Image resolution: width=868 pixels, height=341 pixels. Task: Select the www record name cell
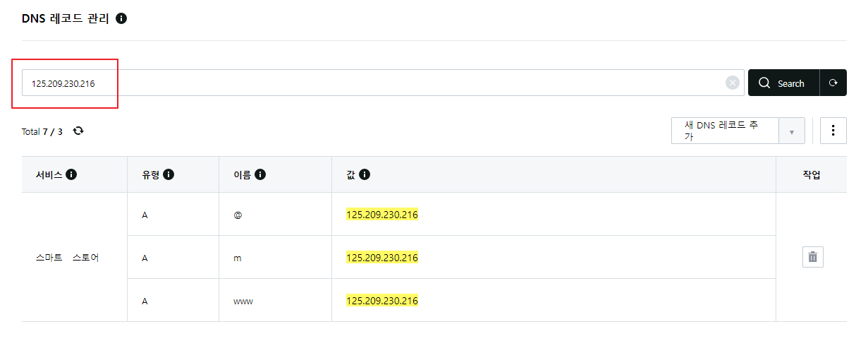[x=243, y=301]
